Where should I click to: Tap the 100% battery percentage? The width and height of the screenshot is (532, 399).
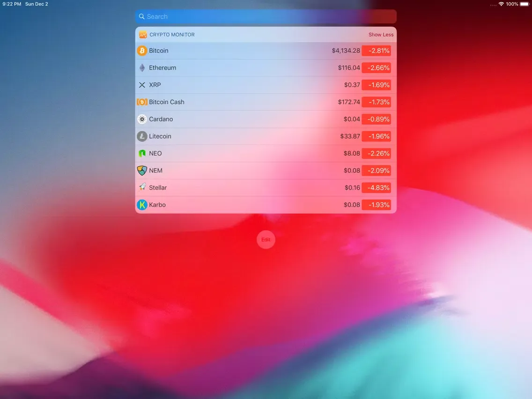[512, 4]
